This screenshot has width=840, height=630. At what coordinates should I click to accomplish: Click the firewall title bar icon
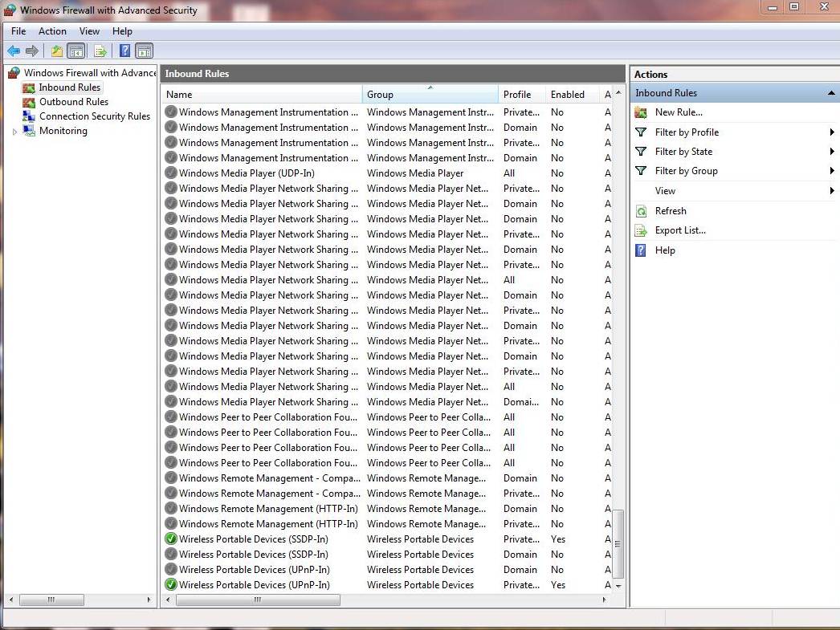pyautogui.click(x=10, y=10)
